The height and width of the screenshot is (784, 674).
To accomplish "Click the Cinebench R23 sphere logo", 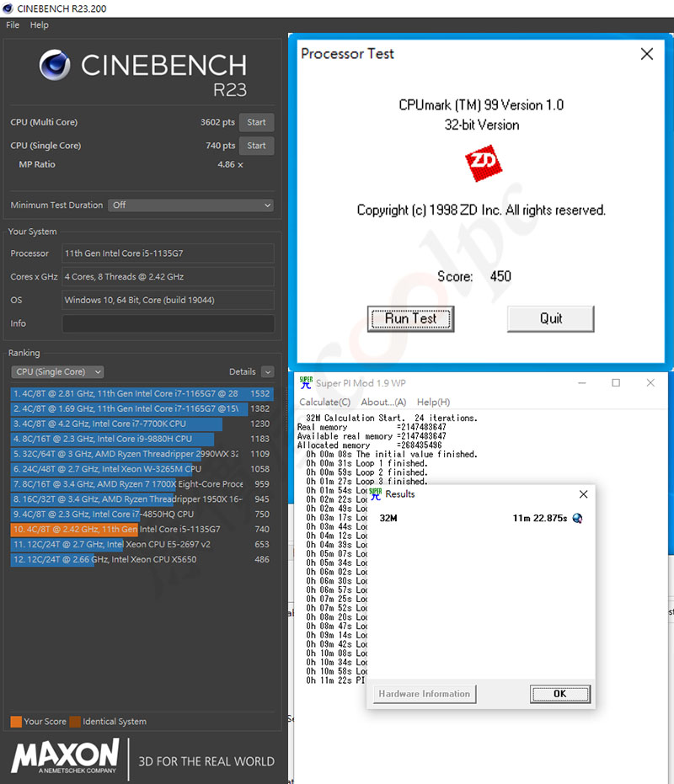I will (55, 65).
